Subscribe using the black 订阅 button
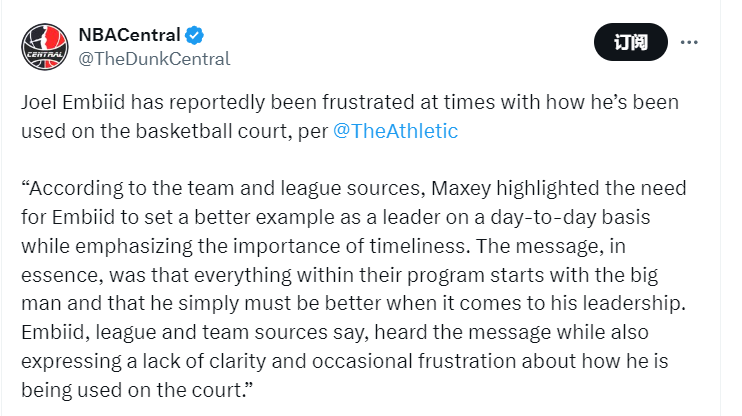742x416 pixels. point(630,42)
